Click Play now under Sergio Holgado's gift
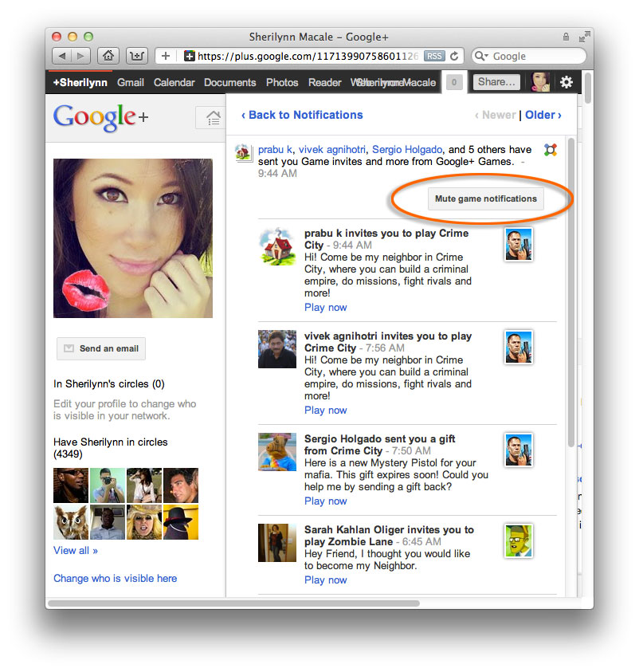The image size is (639, 672). pyautogui.click(x=326, y=501)
